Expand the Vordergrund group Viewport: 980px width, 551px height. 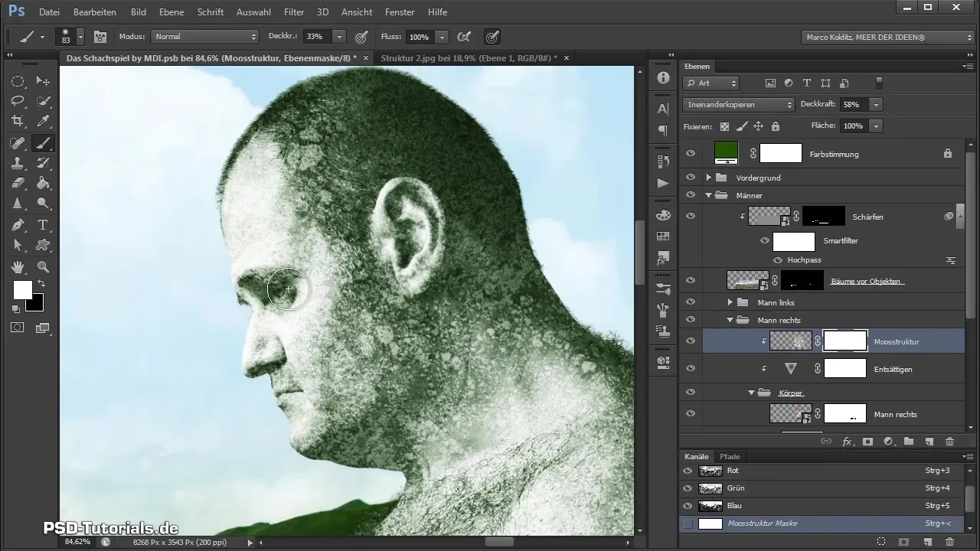[x=709, y=178]
